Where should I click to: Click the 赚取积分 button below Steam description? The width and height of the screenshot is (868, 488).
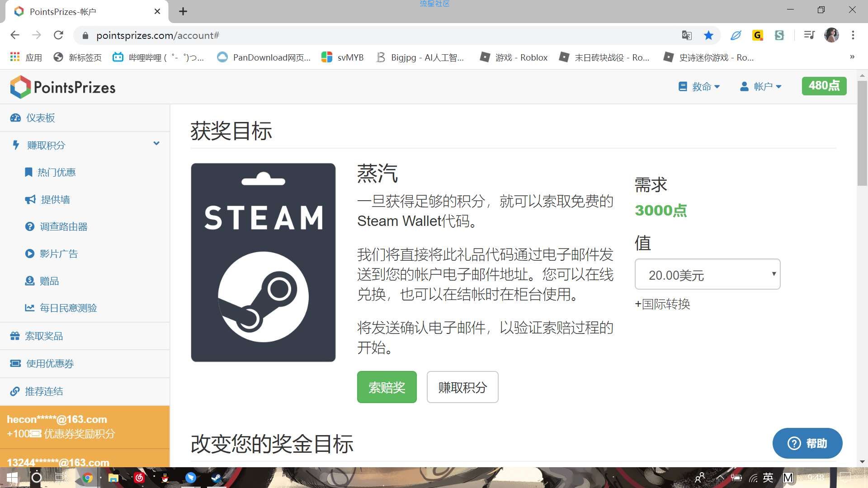pyautogui.click(x=462, y=387)
